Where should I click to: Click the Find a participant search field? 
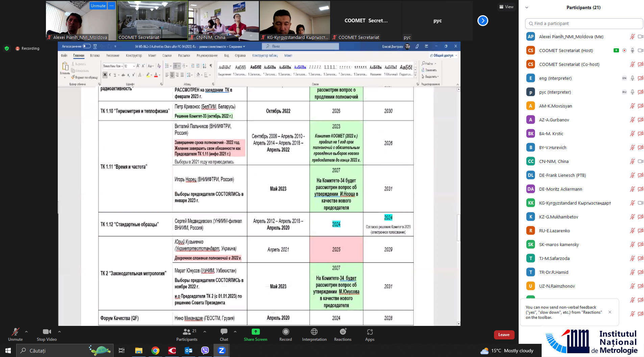point(584,24)
